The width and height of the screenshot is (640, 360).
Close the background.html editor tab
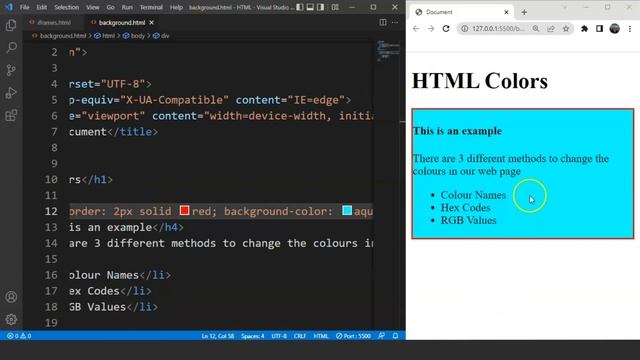click(151, 22)
